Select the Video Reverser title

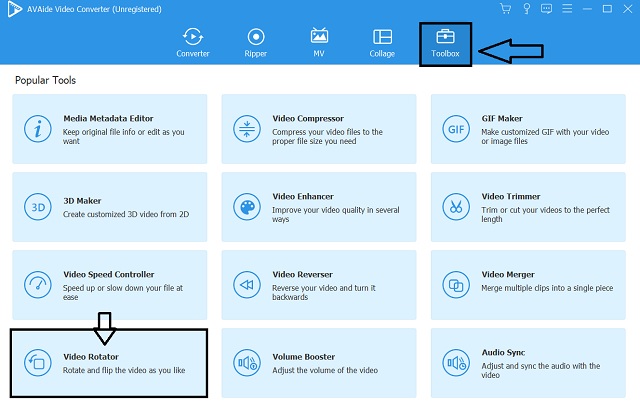point(302,274)
